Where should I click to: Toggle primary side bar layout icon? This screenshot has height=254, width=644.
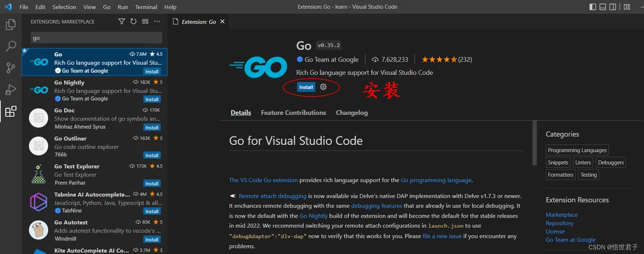click(x=592, y=7)
